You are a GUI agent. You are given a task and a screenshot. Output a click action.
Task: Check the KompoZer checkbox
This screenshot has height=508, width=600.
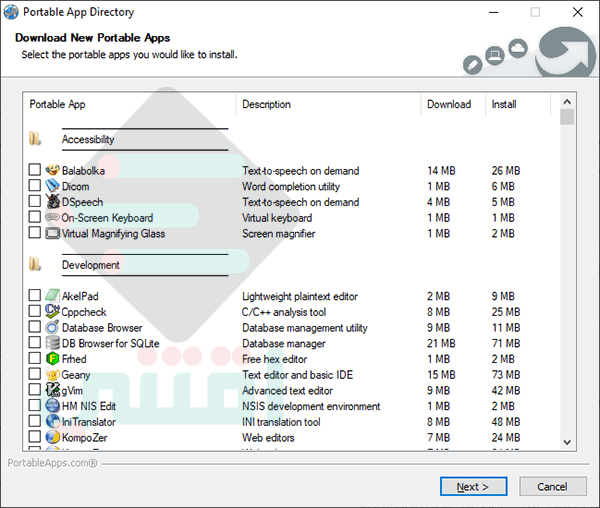[x=35, y=436]
